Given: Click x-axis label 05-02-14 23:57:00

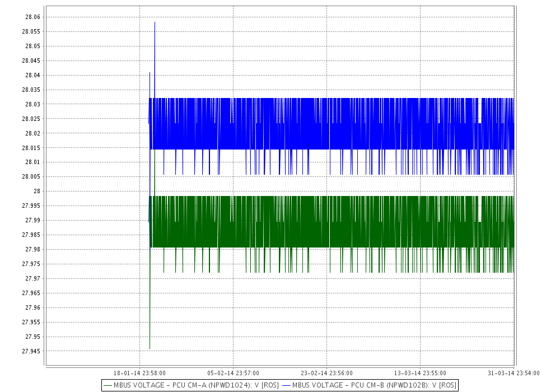Looking at the screenshot, I should (x=233, y=373).
